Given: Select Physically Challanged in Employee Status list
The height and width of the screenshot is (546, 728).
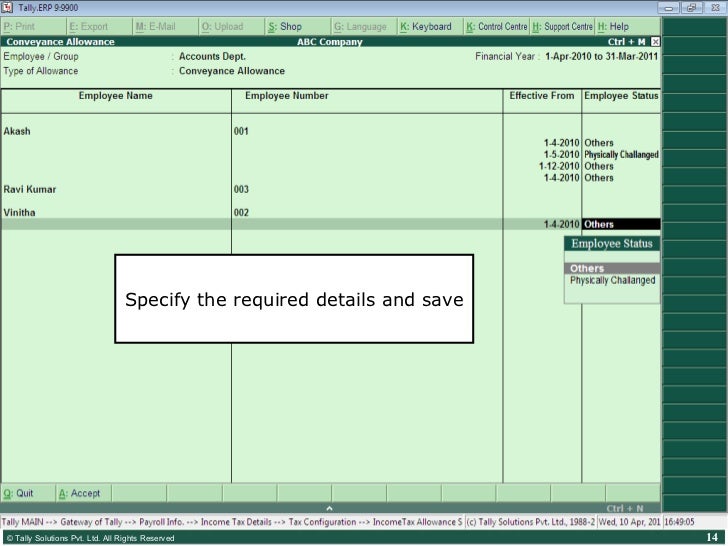Looking at the screenshot, I should [612, 280].
